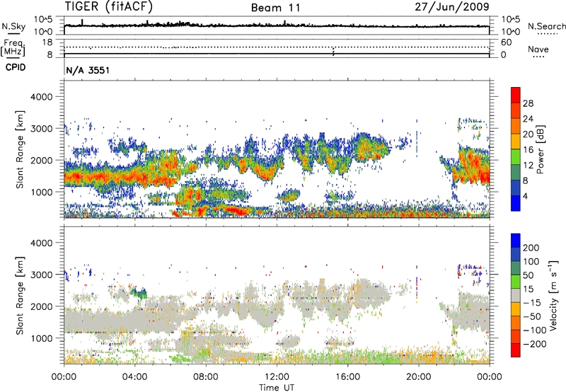Viewport: 566px width, 392px height.
Task: Click the Time UT axis label
Action: (277, 388)
